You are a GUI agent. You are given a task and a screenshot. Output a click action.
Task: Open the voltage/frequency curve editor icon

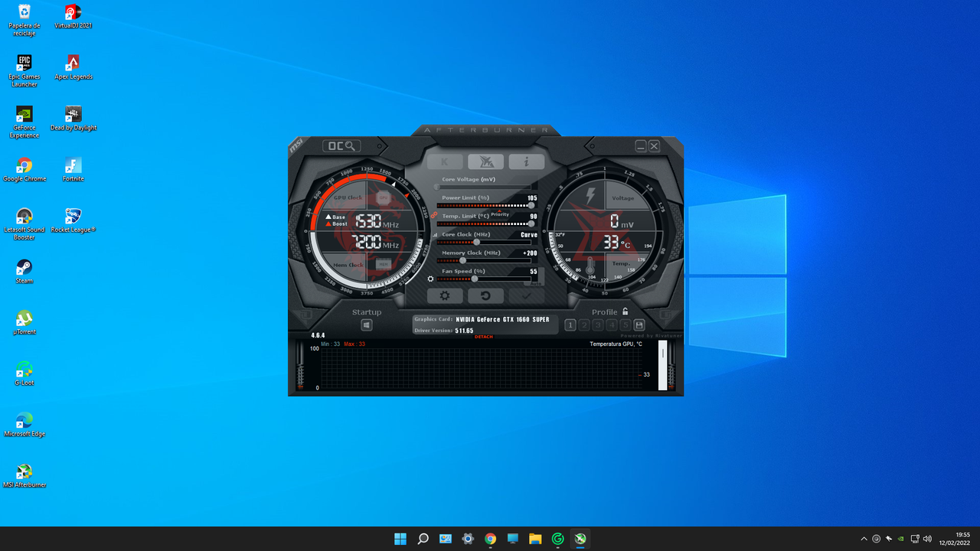(x=435, y=235)
